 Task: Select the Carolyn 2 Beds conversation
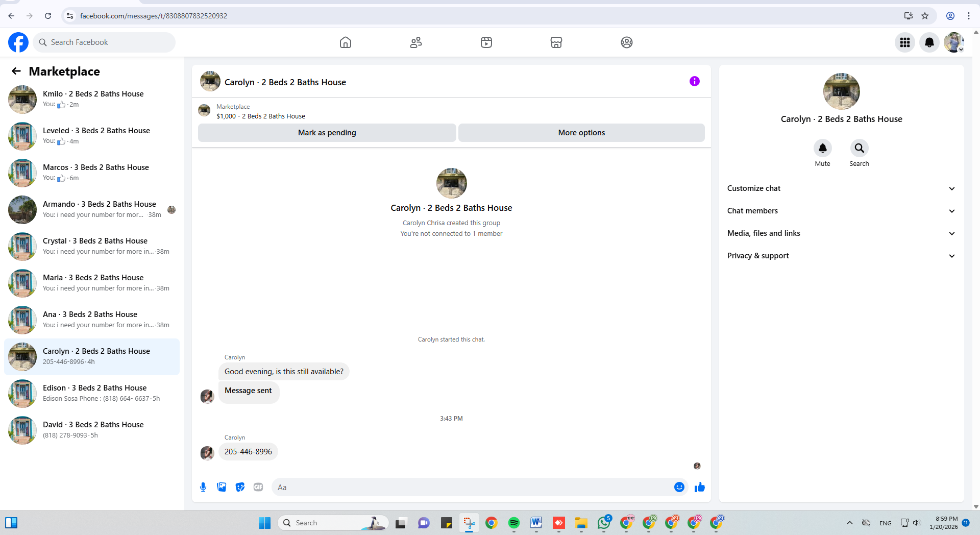click(92, 357)
